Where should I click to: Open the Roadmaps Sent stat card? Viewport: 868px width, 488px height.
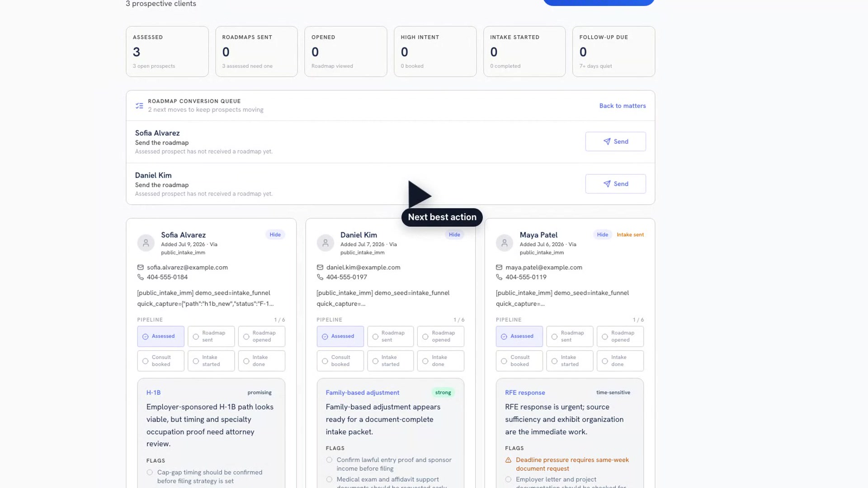click(256, 52)
